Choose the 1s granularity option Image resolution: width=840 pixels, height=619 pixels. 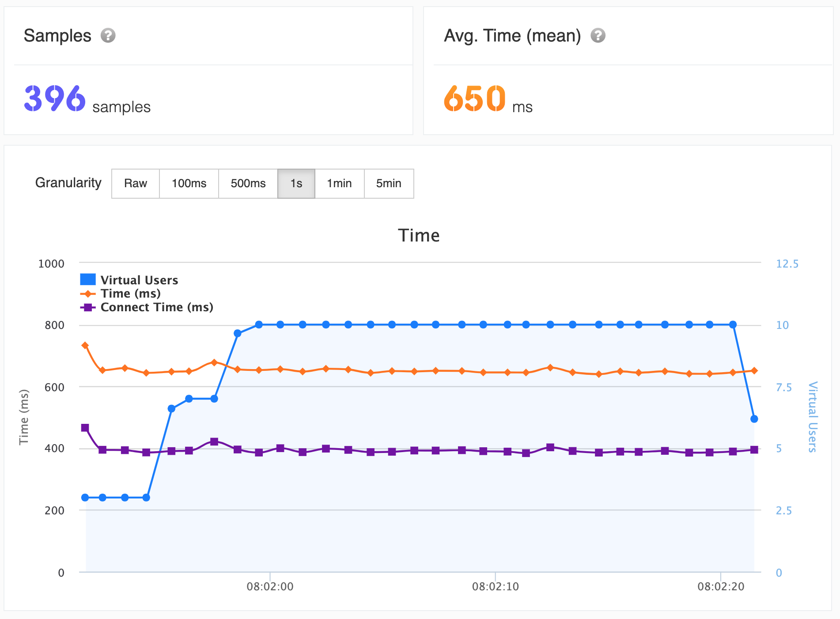coord(296,183)
